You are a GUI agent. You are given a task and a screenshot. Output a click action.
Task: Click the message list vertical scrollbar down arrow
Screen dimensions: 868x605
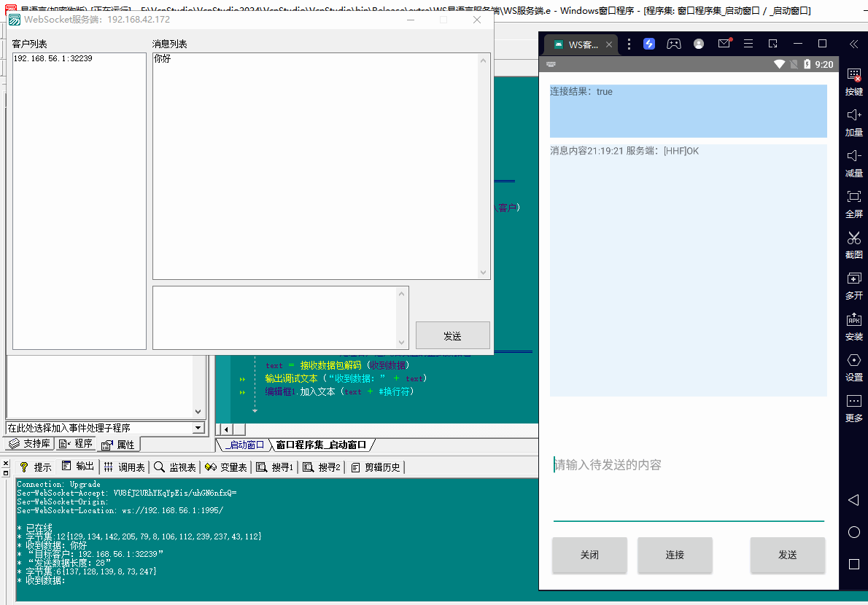coord(484,273)
